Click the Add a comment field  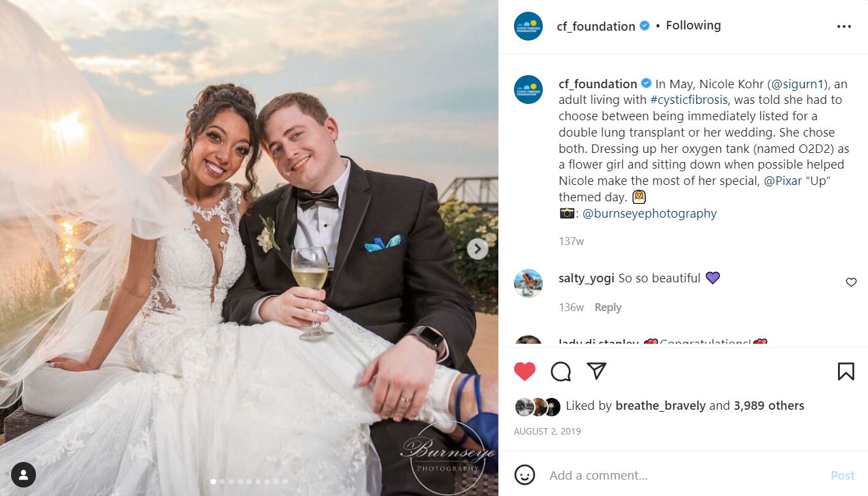[x=679, y=476]
